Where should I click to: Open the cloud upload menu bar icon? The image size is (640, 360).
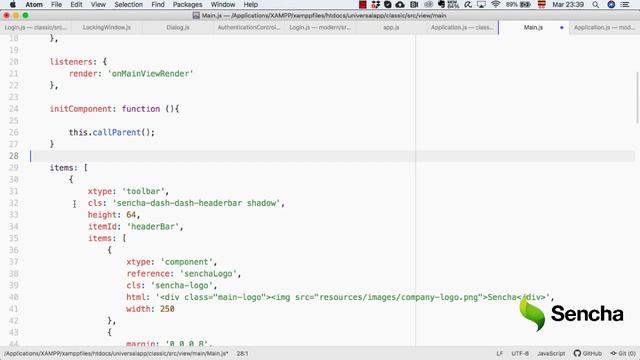pyautogui.click(x=400, y=4)
